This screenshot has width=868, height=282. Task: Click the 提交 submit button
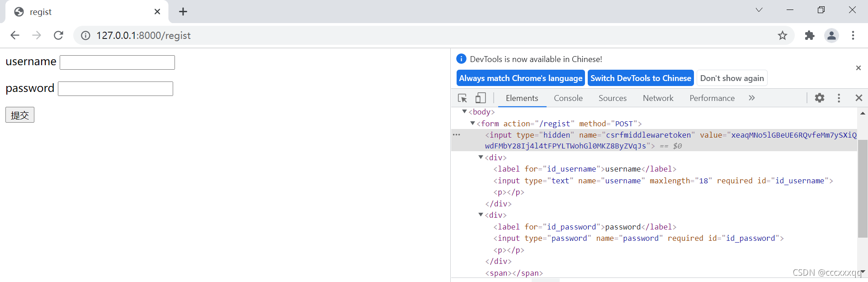20,115
